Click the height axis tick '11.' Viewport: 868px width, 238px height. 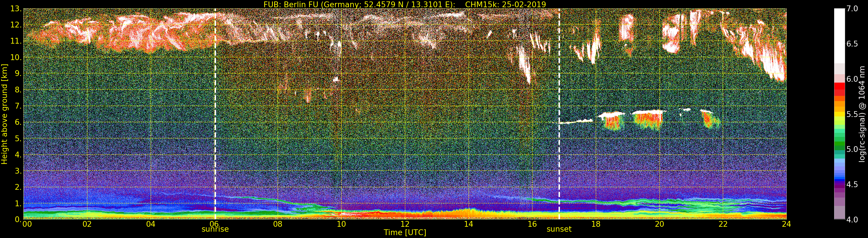click(x=16, y=41)
